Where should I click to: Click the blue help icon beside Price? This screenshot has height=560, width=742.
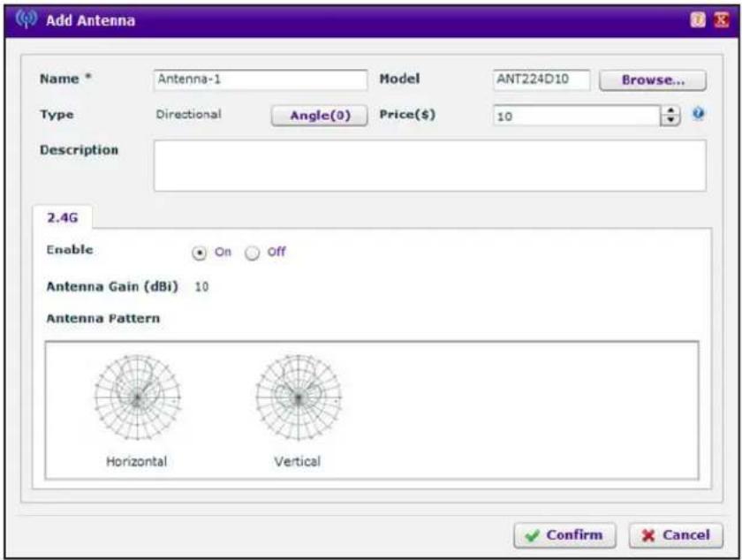pos(699,114)
